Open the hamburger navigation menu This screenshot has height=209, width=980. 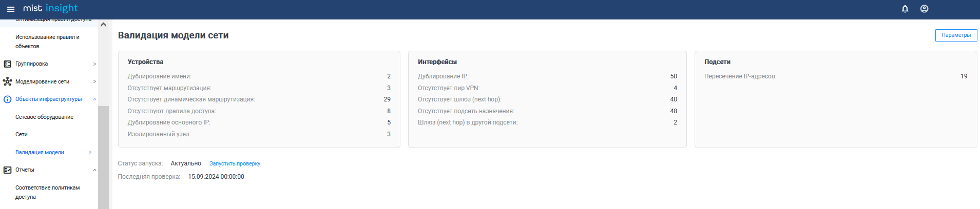click(11, 9)
